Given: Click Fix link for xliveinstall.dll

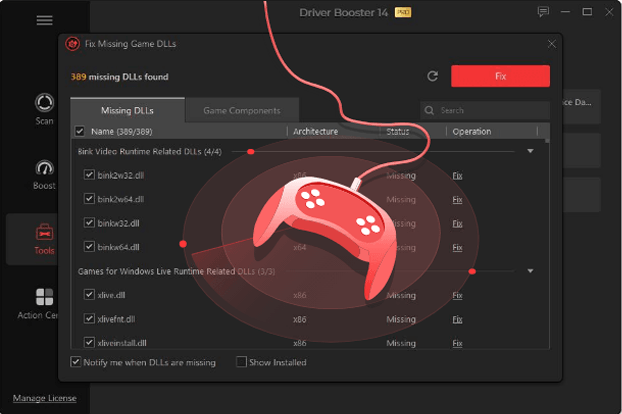Looking at the screenshot, I should [x=457, y=343].
